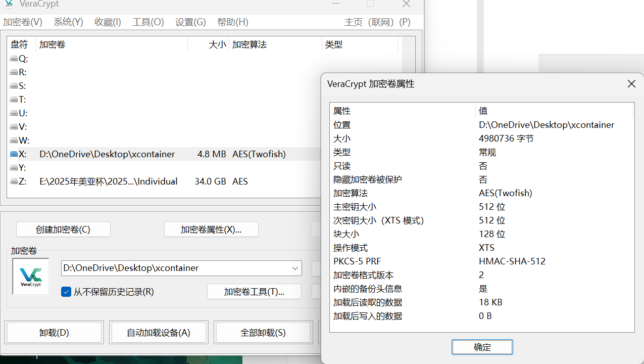The image size is (644, 364).
Task: Close the main VeraCrypt window
Action: (406, 4)
